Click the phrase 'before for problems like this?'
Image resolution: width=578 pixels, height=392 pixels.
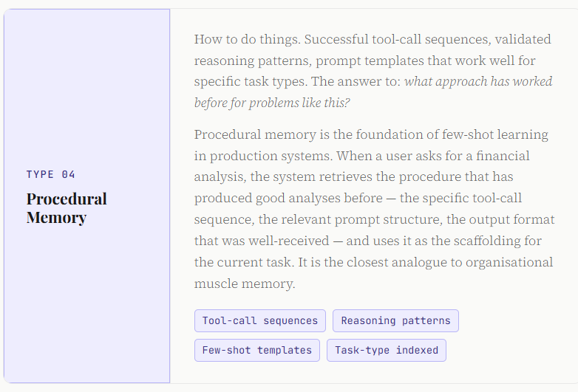coord(272,103)
